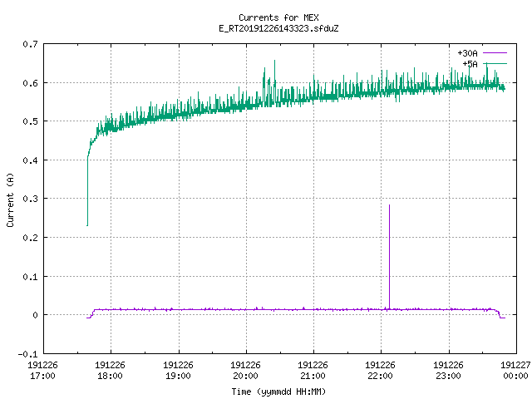Image resolution: width=532 pixels, height=399 pixels.
Task: Click the chart title "Currents for MEX"
Action: (278, 17)
